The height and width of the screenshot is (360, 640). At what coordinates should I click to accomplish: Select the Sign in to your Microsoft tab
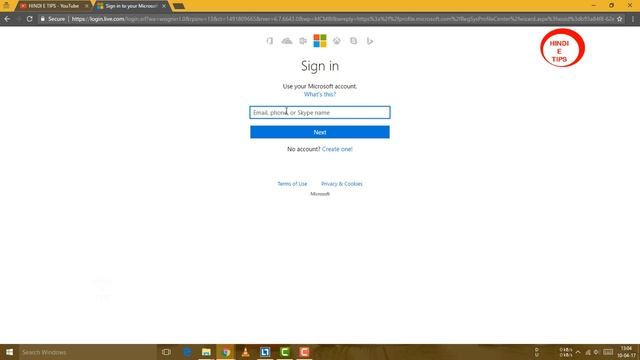point(131,6)
